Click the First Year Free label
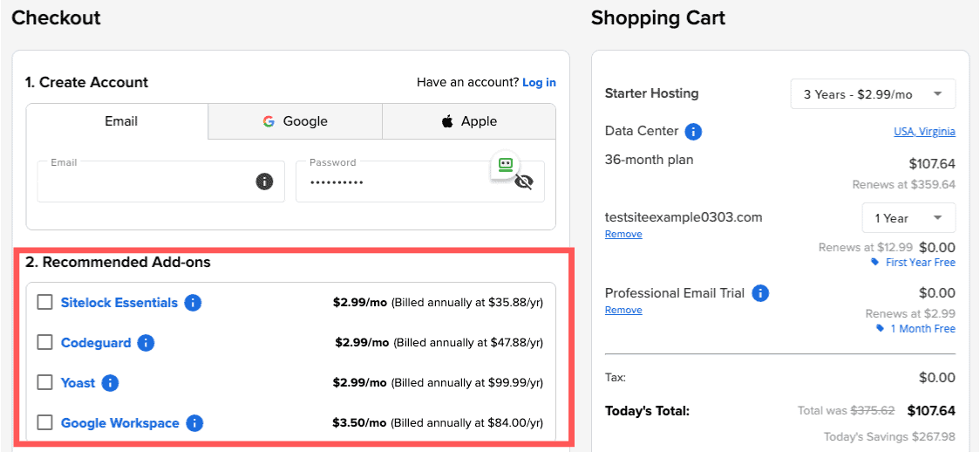 point(921,263)
